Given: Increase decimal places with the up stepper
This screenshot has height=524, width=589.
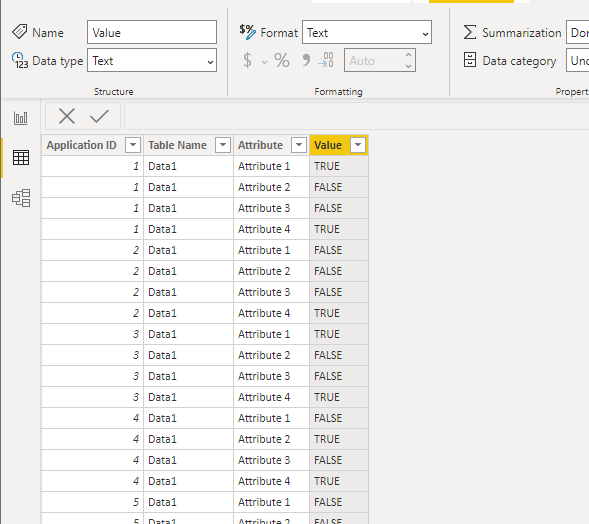Looking at the screenshot, I should pos(408,54).
